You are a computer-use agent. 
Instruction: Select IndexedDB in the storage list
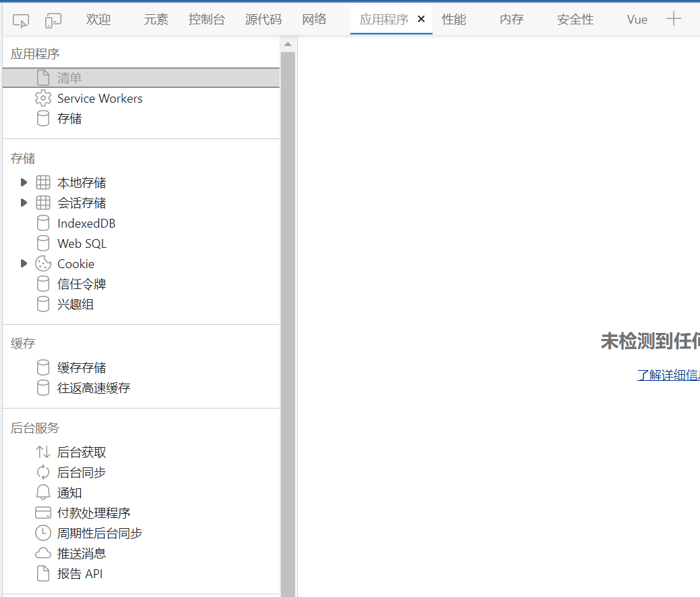click(86, 224)
